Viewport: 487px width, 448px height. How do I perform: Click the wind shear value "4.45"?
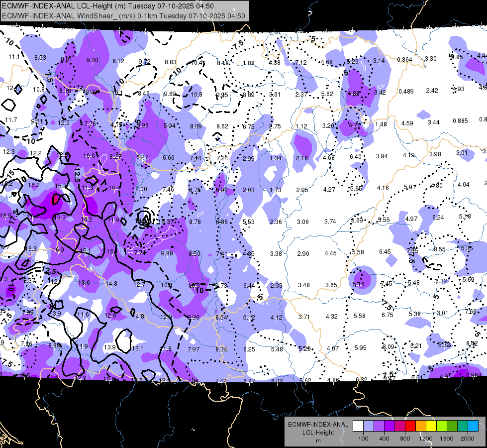pos(330,253)
